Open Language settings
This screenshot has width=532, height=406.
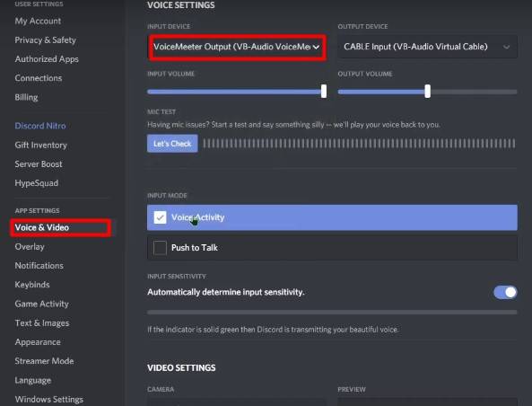(33, 380)
